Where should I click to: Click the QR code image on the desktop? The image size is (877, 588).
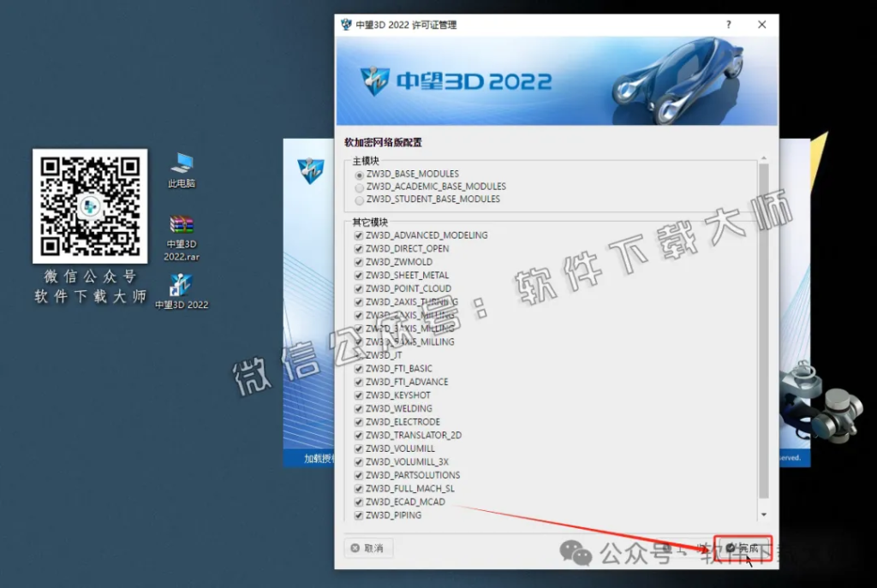[x=89, y=208]
